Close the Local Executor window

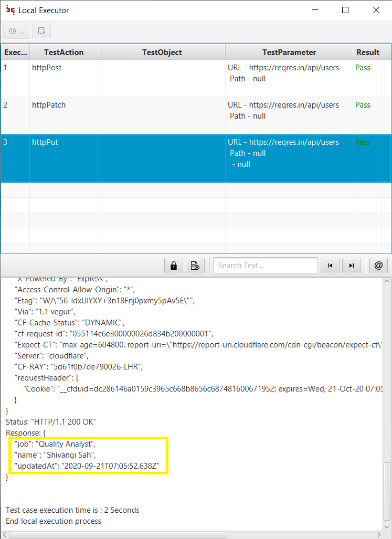(376, 10)
